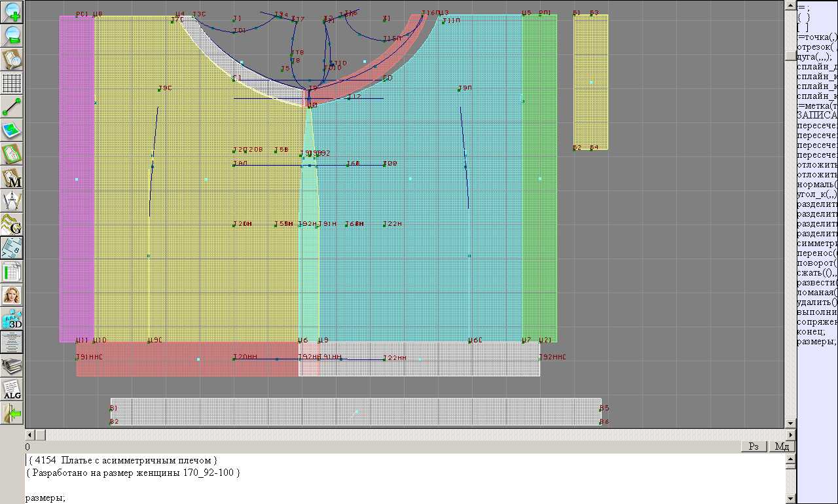Click the zoom in magnifier tool
838x504 pixels.
[x=12, y=11]
